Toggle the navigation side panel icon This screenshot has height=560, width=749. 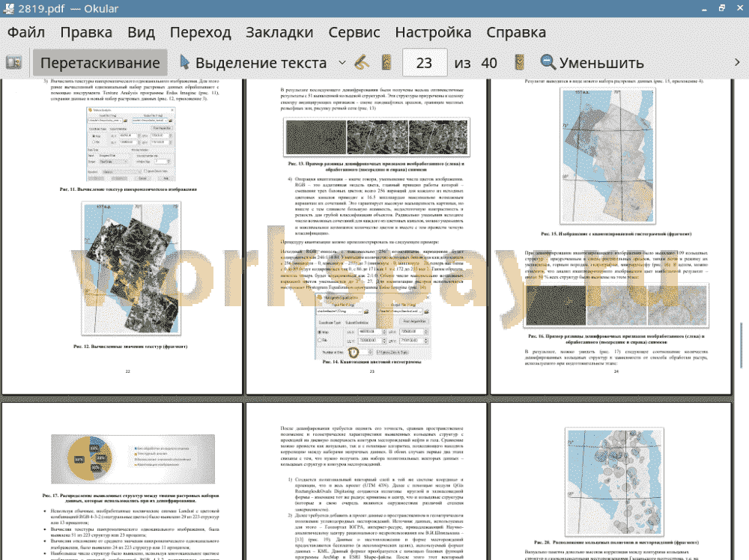pos(13,63)
